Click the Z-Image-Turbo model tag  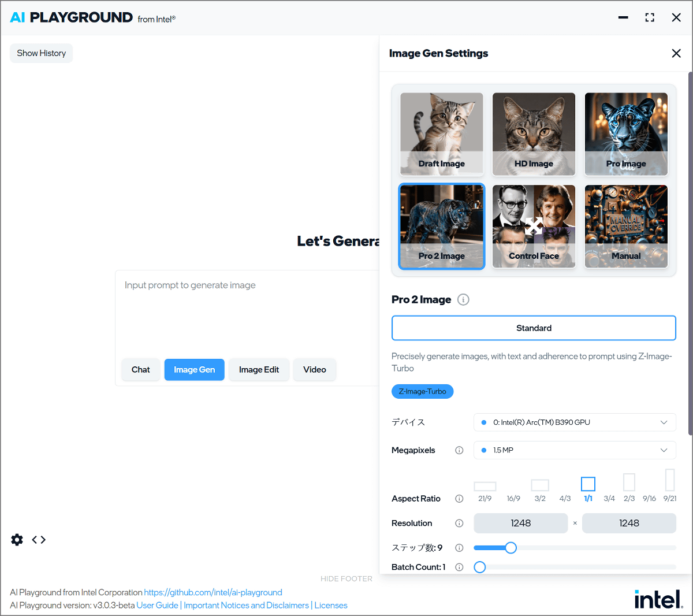click(x=423, y=392)
